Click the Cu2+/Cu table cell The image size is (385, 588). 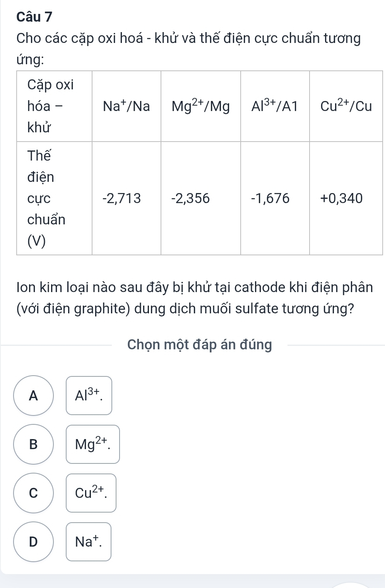(x=346, y=106)
